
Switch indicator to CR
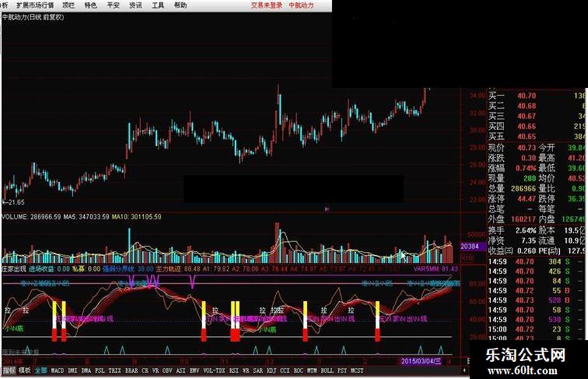point(145,370)
